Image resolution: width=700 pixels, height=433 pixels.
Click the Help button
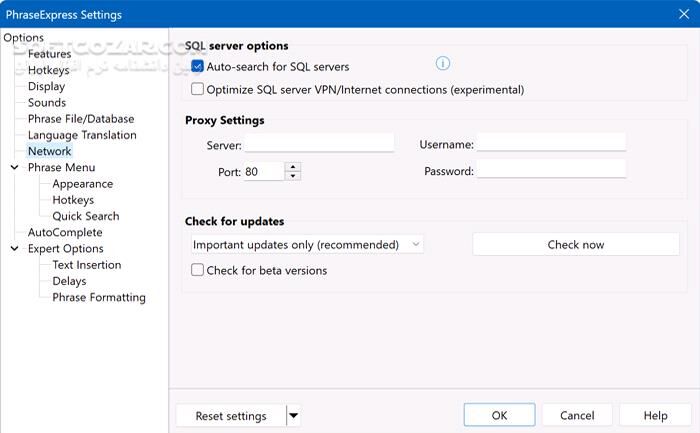click(655, 415)
